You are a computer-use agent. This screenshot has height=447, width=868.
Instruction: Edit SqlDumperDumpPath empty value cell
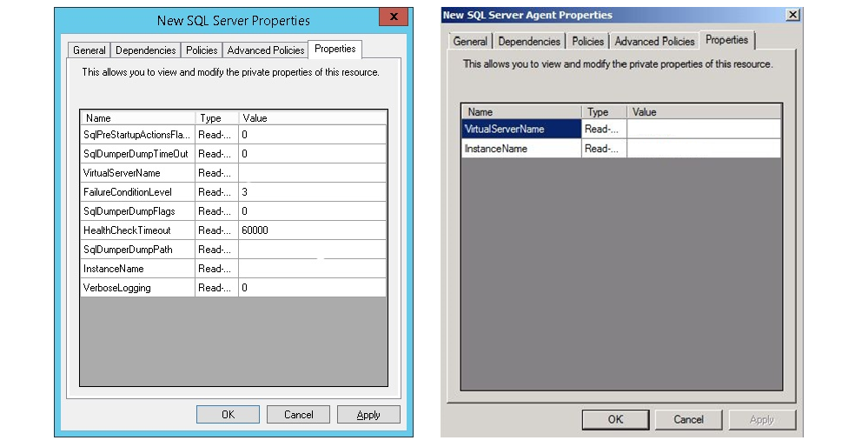pos(312,250)
